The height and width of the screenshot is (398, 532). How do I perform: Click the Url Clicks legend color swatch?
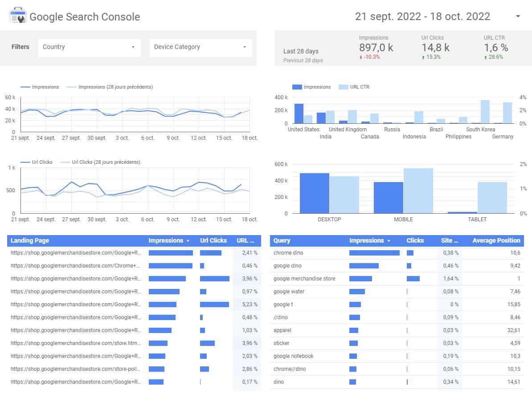(25, 162)
